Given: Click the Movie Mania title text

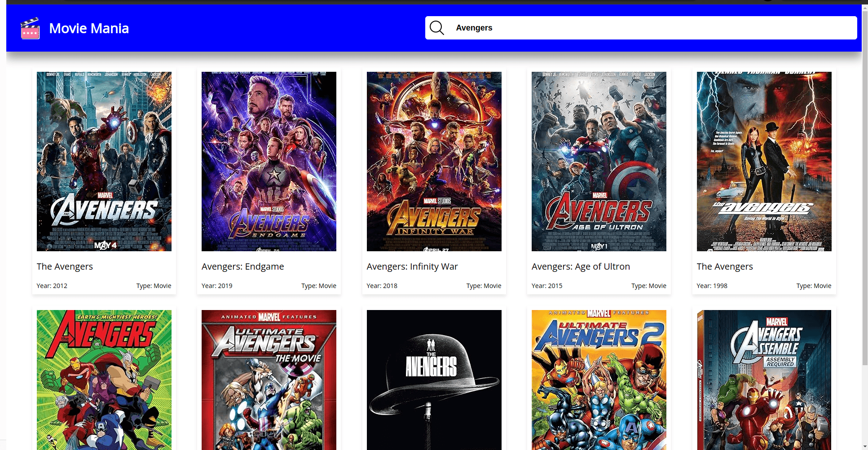Looking at the screenshot, I should coord(89,28).
